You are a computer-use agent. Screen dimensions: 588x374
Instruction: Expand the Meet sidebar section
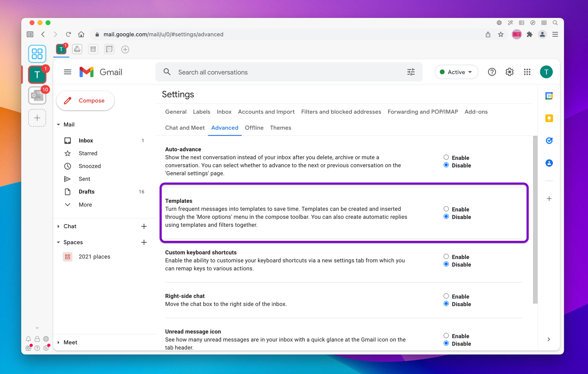pyautogui.click(x=58, y=342)
